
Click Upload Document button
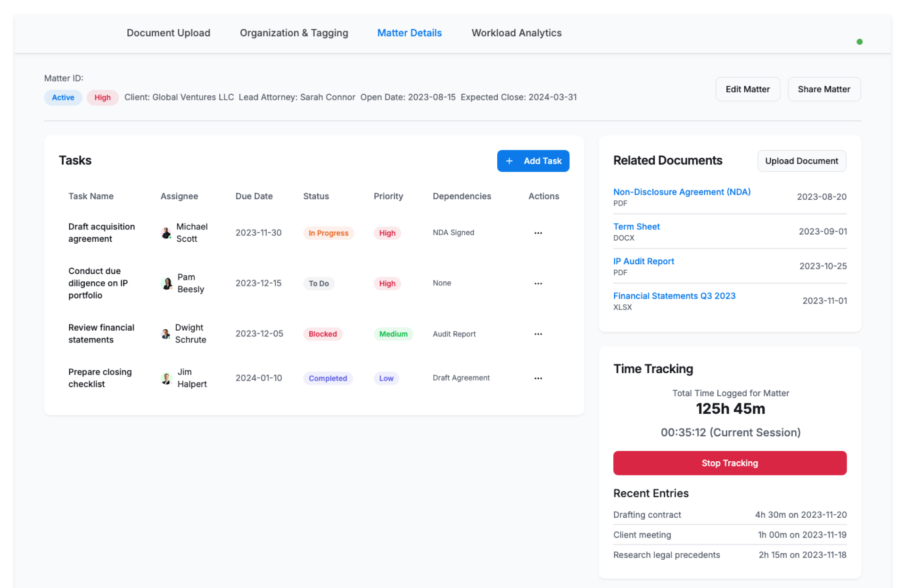pyautogui.click(x=801, y=161)
